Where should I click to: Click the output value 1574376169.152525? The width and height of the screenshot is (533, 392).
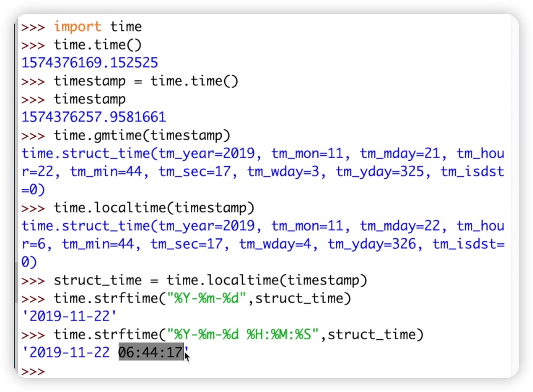coord(90,63)
